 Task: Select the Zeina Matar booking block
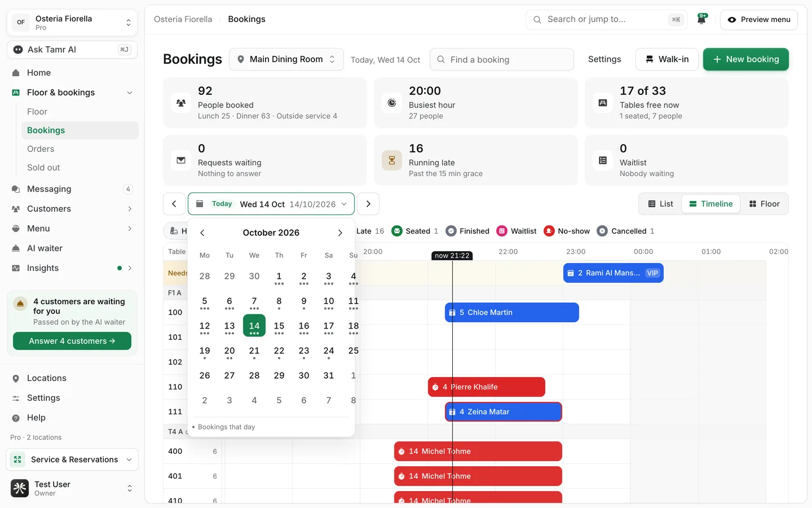504,412
